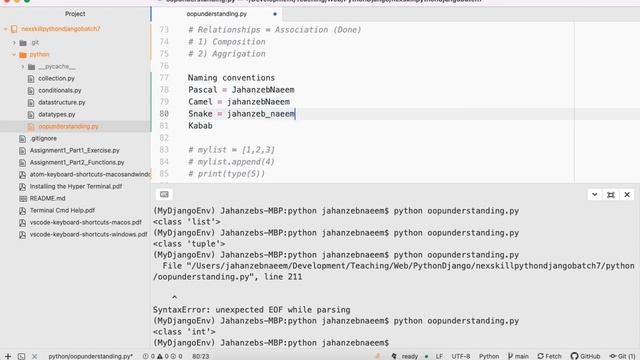Viewport: 640px width, 360px height.
Task: Click the .git folder icon
Action: pos(23,42)
